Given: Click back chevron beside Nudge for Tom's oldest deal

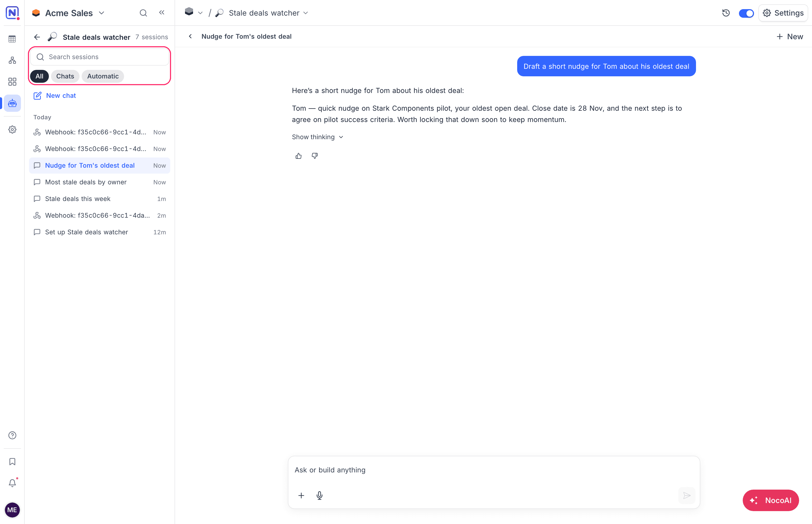Looking at the screenshot, I should coord(190,36).
